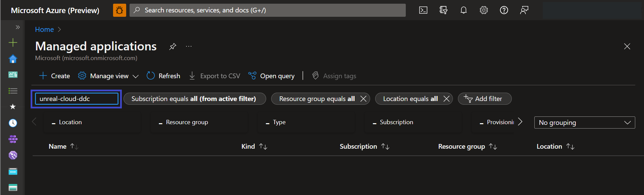Click the Home breadcrumb link
Screen dimensions: 644x195
click(x=44, y=30)
